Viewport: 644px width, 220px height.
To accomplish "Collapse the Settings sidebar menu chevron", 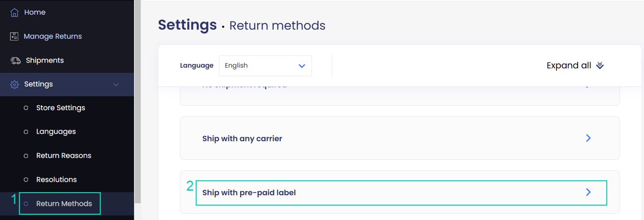I will [x=116, y=85].
